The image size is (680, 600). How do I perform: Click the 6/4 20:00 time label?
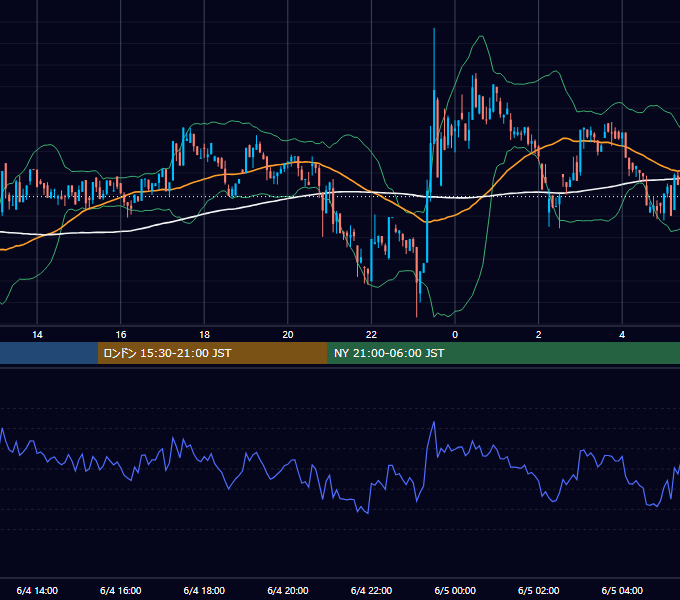pyautogui.click(x=288, y=590)
